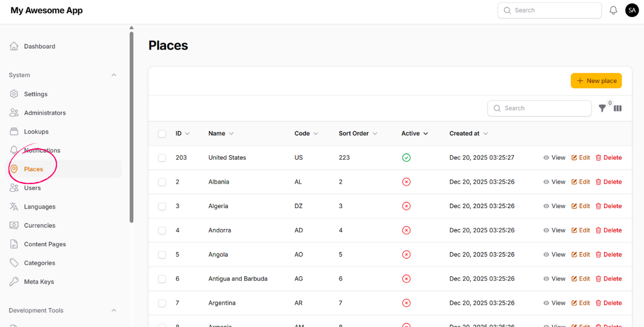Open the SA user avatar menu
Screen dimensions: 644x327
point(632,10)
